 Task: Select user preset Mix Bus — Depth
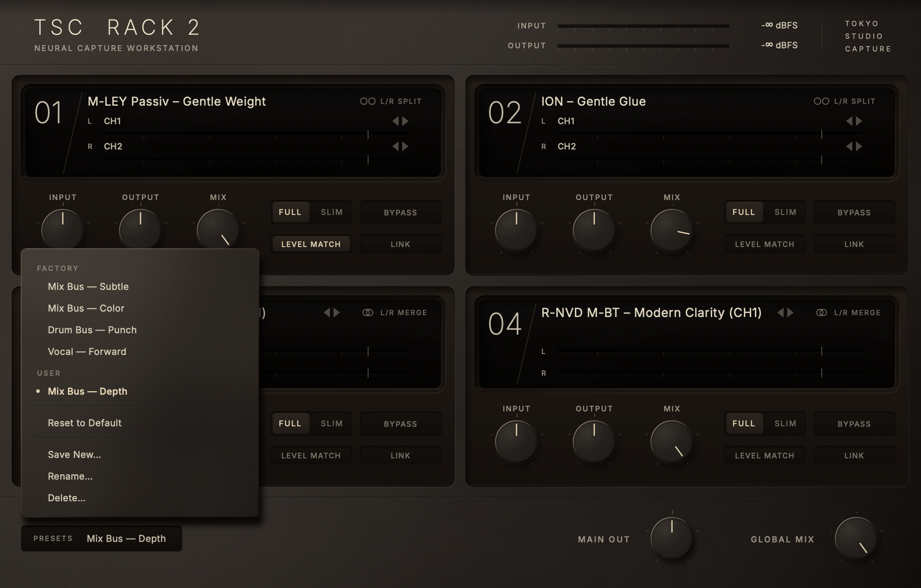point(140,391)
